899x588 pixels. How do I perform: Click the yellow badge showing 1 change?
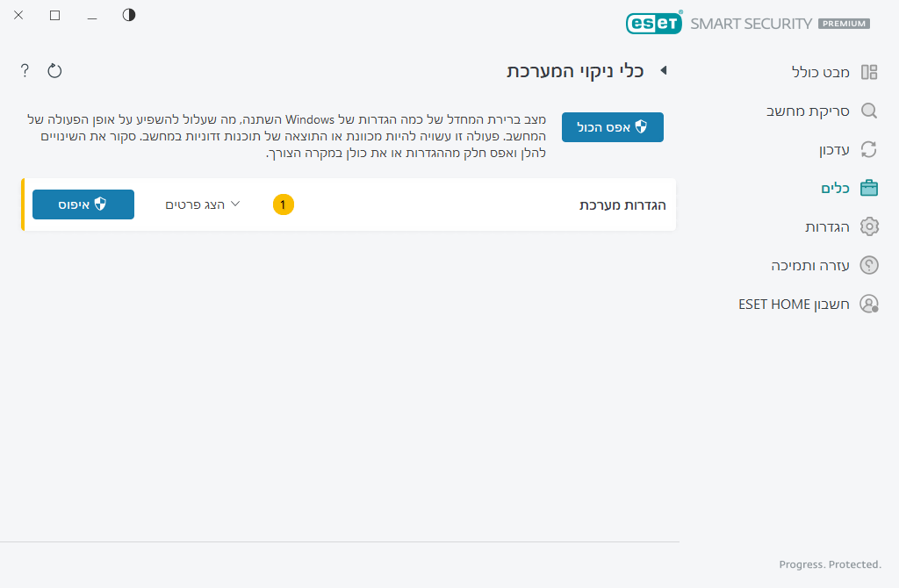click(x=283, y=204)
